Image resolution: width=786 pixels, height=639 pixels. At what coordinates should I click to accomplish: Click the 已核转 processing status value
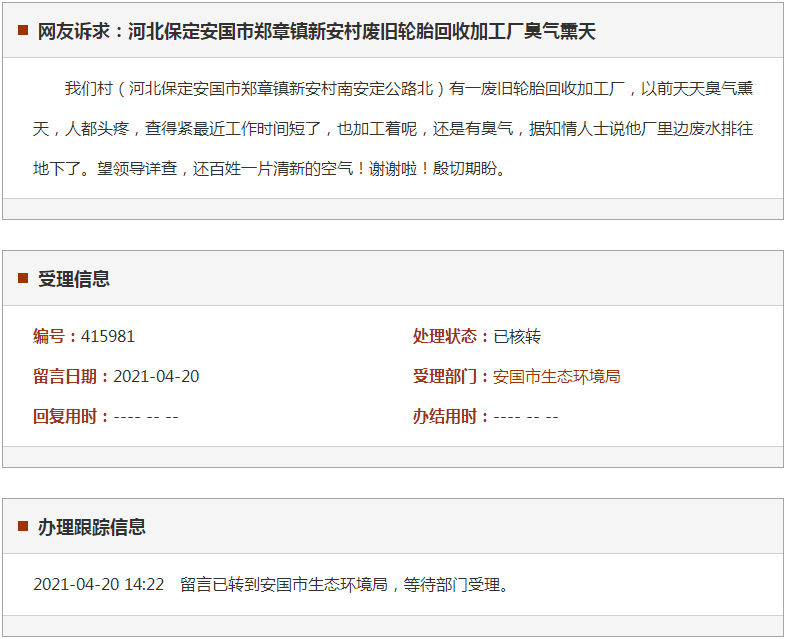(517, 337)
